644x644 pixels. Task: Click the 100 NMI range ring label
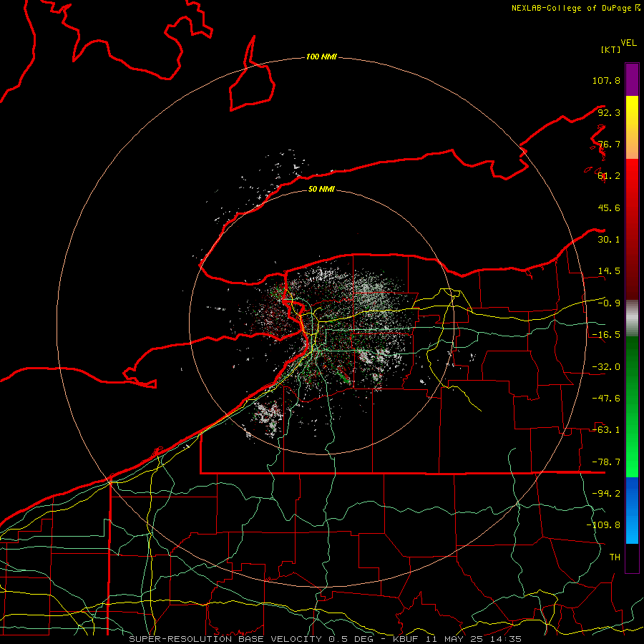tap(321, 57)
